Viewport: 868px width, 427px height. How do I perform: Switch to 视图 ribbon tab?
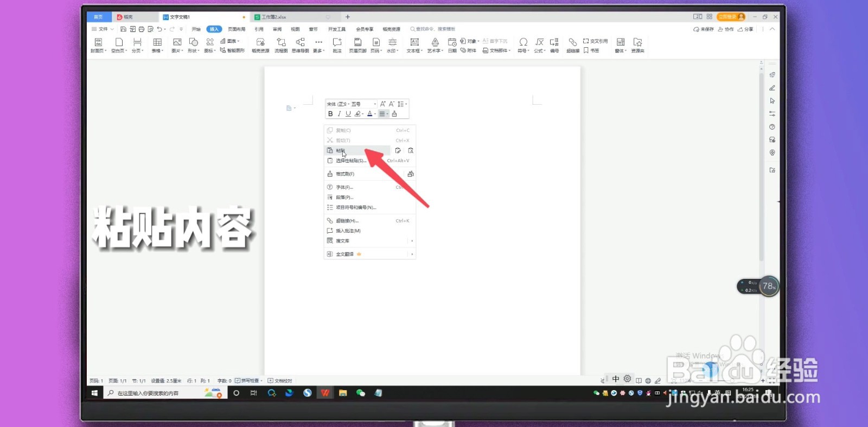click(x=295, y=29)
